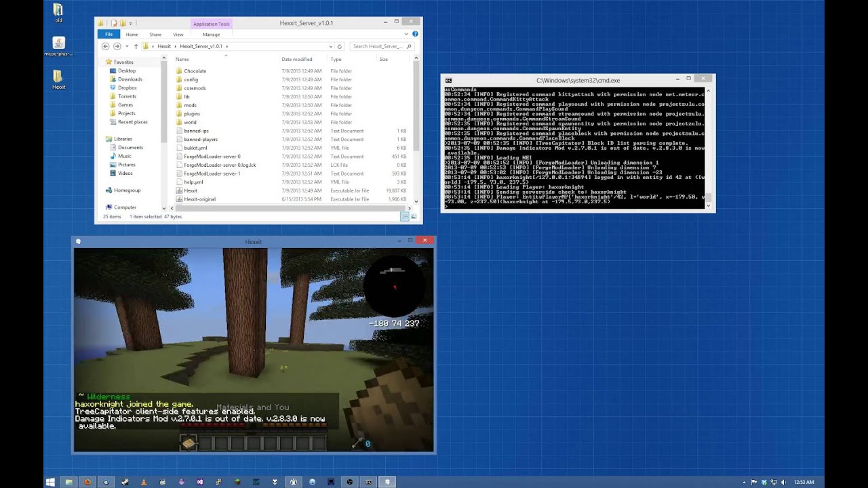Open quick access toolbar customize dropdown
Image resolution: width=868 pixels, height=488 pixels.
[130, 24]
